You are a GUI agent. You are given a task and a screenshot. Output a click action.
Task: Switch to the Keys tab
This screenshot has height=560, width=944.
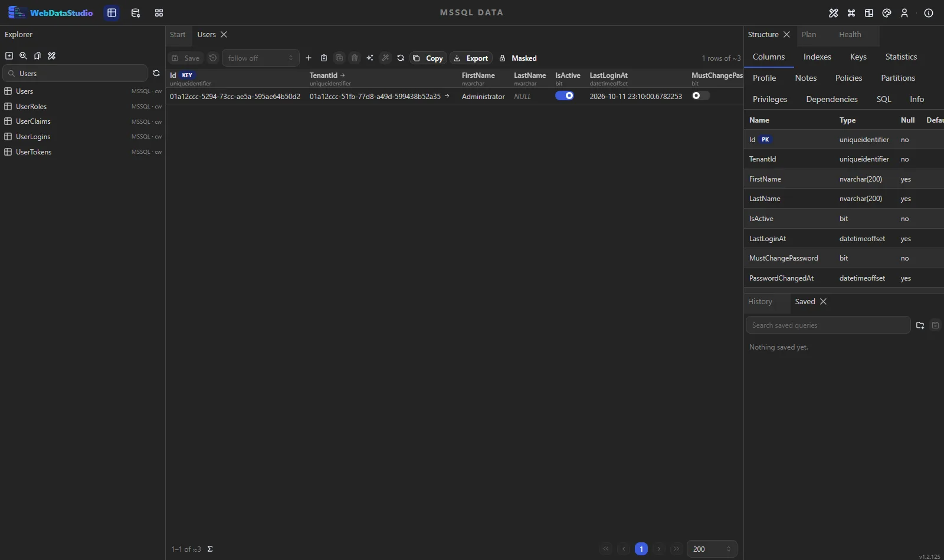click(858, 57)
